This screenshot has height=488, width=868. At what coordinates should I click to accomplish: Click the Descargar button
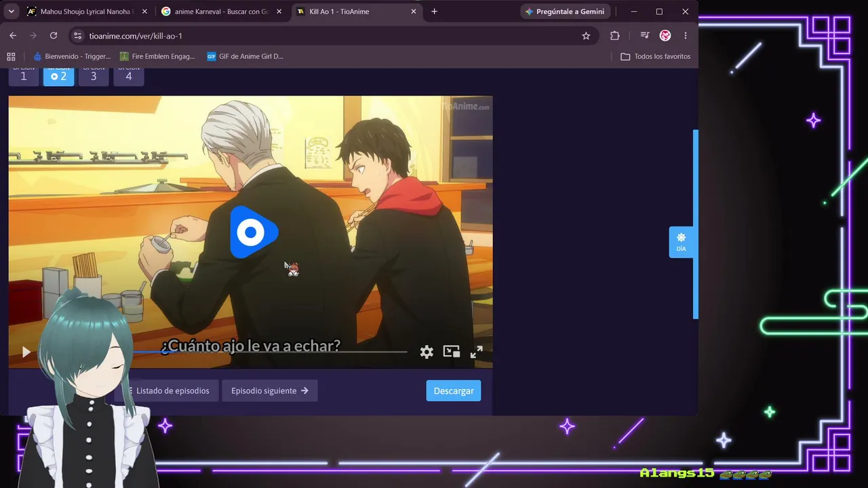tap(454, 390)
